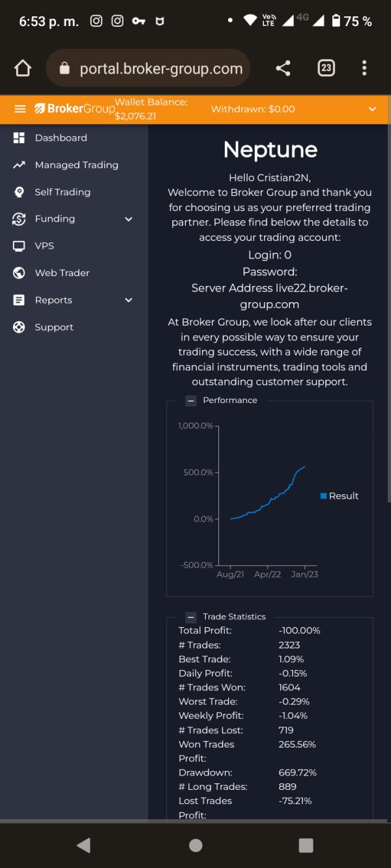Tap the Dashboard grid icon
Screen dimensions: 391x868
point(19,138)
